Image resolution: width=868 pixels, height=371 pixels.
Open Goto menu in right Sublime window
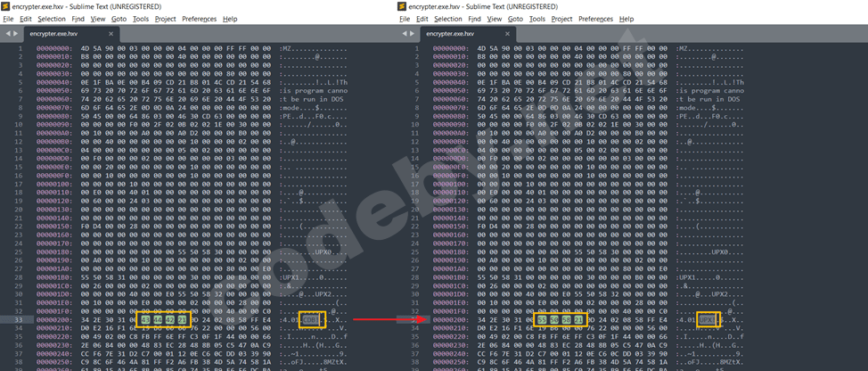pyautogui.click(x=515, y=19)
